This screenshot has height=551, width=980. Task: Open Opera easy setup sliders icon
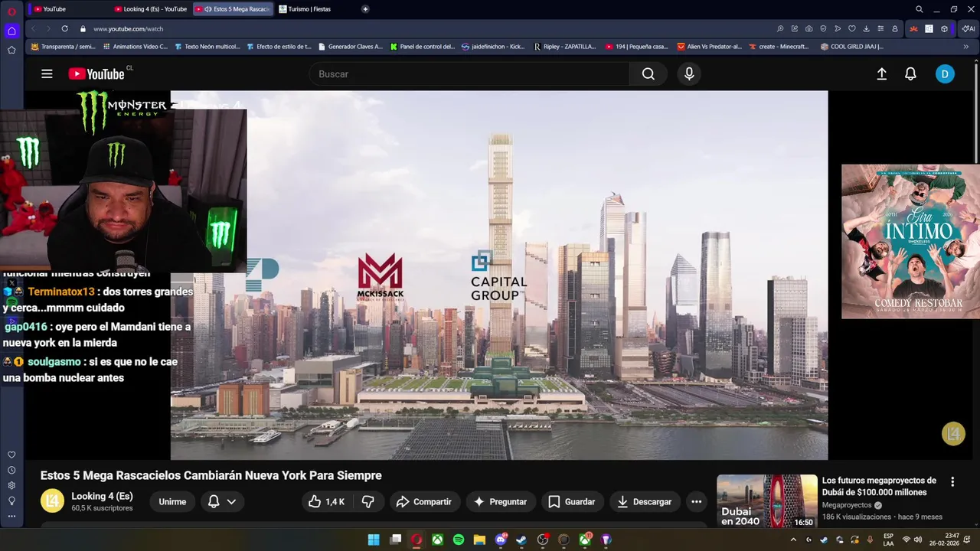click(880, 29)
